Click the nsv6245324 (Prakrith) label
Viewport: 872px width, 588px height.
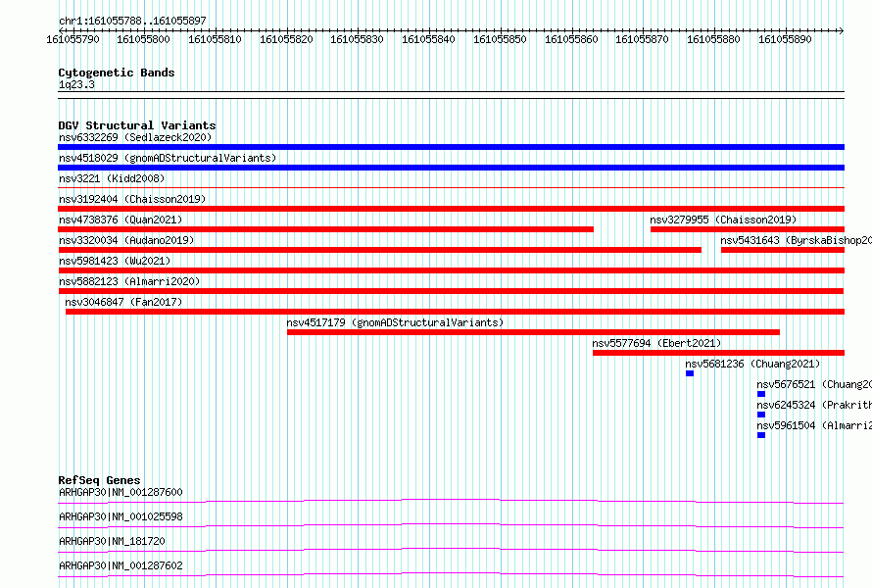tap(814, 405)
